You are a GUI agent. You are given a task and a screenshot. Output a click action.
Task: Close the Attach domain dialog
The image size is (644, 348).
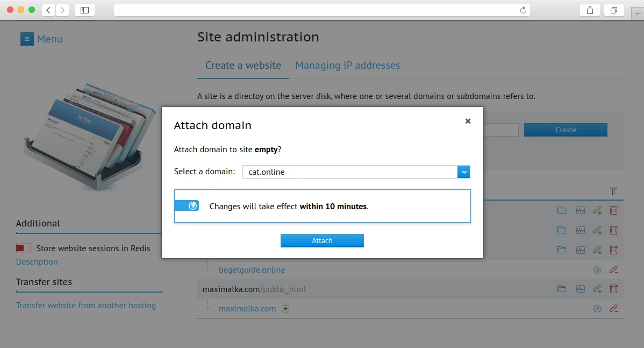468,121
